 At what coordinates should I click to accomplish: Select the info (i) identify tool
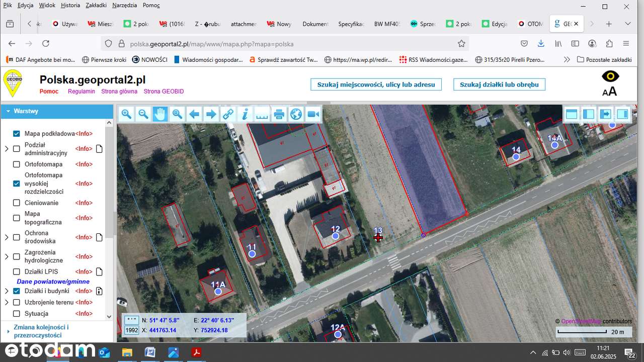coord(245,114)
